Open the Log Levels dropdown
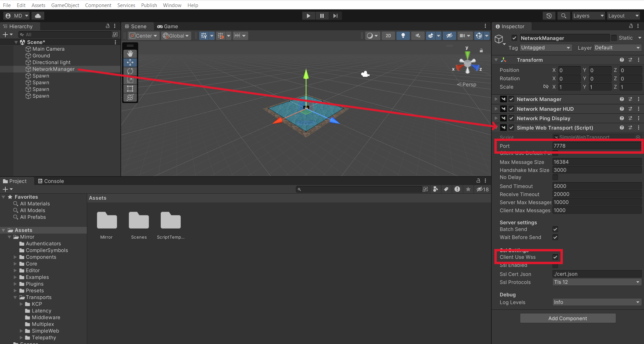 pos(597,302)
